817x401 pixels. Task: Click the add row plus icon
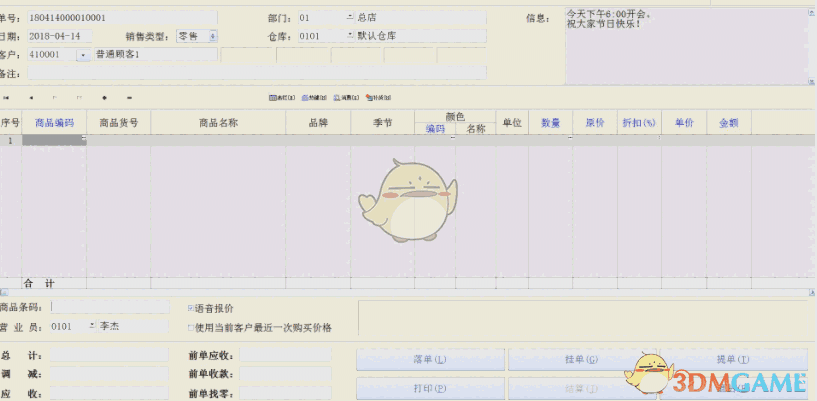[x=104, y=98]
